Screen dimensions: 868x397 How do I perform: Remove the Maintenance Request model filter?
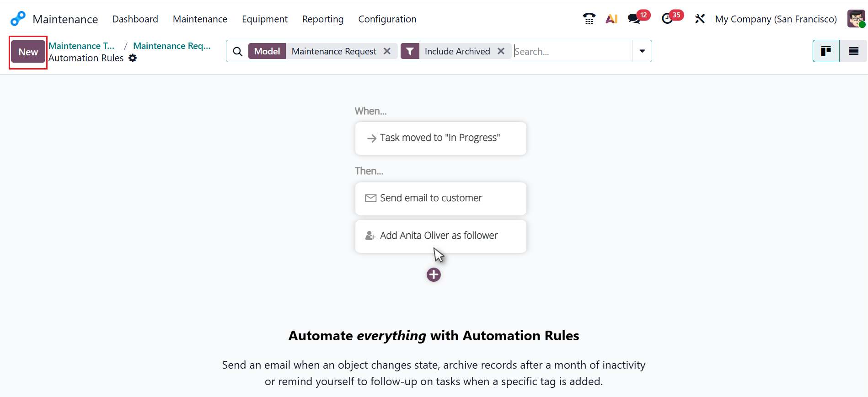(x=387, y=51)
